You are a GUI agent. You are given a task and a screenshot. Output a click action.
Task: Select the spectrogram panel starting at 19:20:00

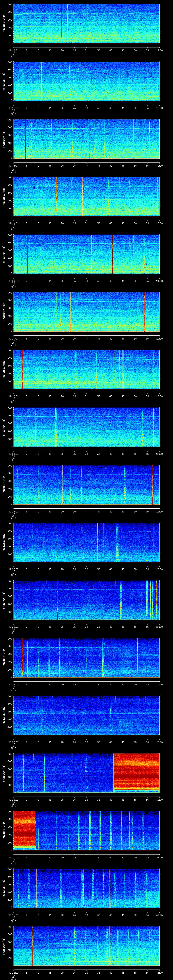pos(87,254)
